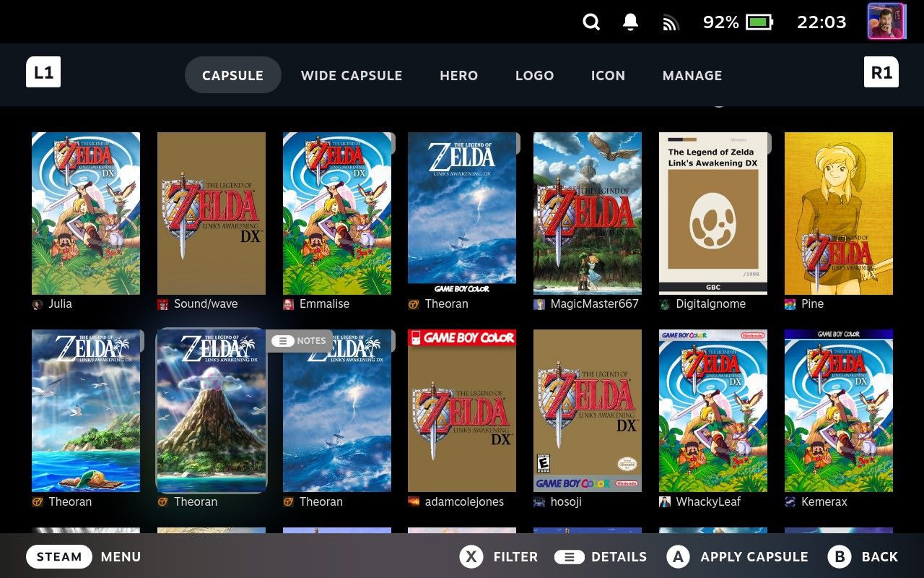Viewport: 924px width, 578px height.
Task: Open the Filter option
Action: (x=515, y=557)
